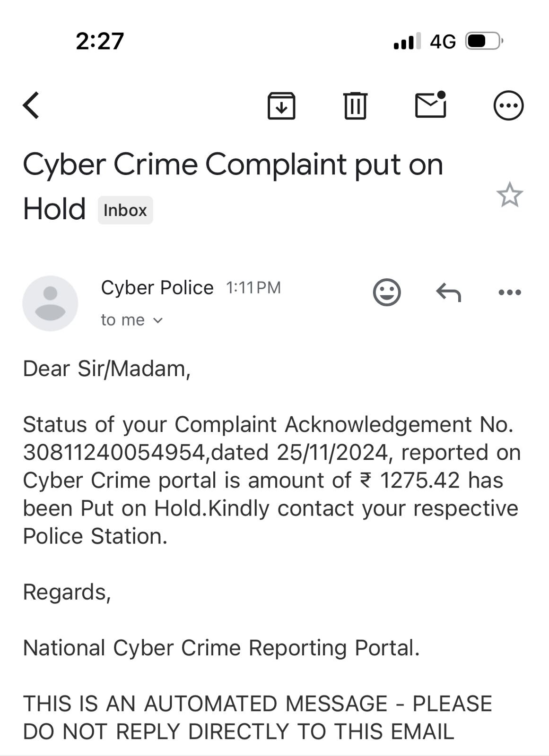Tap the Cyber Police sender avatar
549x756 pixels.
[50, 303]
